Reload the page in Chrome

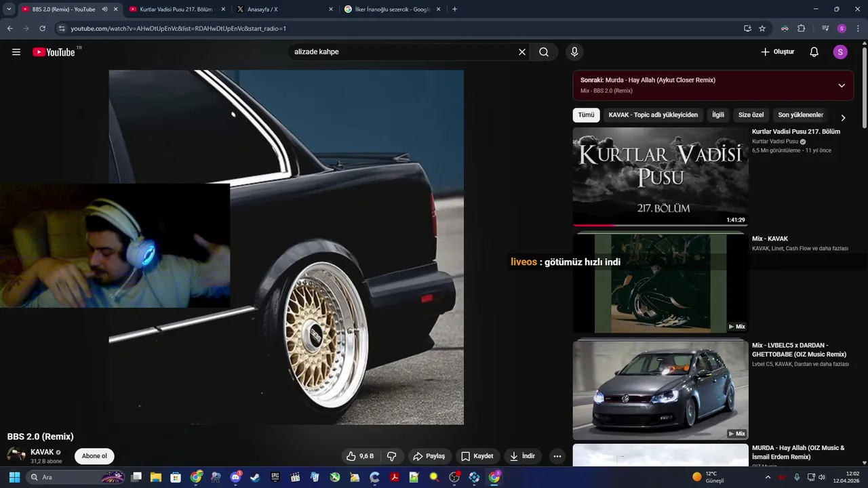[42, 28]
